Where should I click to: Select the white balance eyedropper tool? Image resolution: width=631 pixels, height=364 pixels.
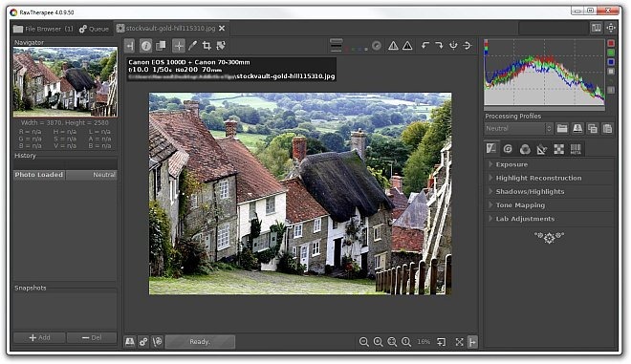pos(193,46)
